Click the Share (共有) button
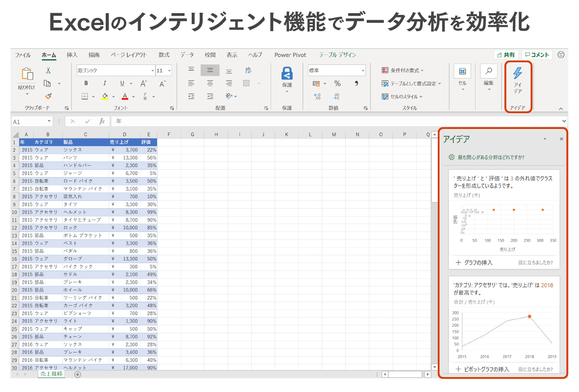The image size is (579, 392). (506, 55)
